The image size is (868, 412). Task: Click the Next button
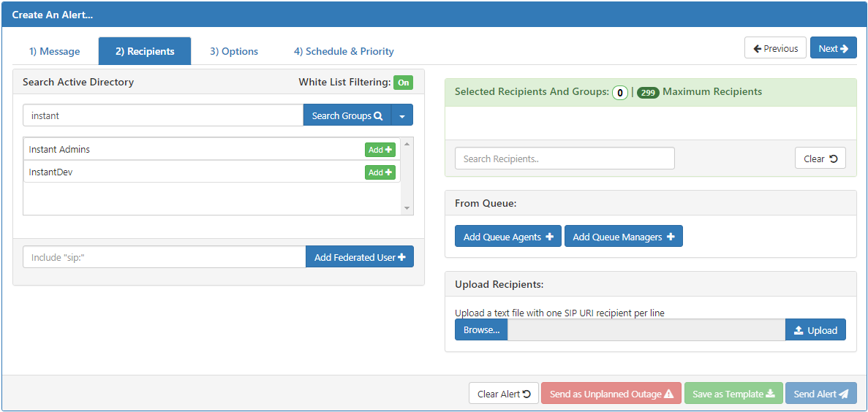(x=833, y=48)
